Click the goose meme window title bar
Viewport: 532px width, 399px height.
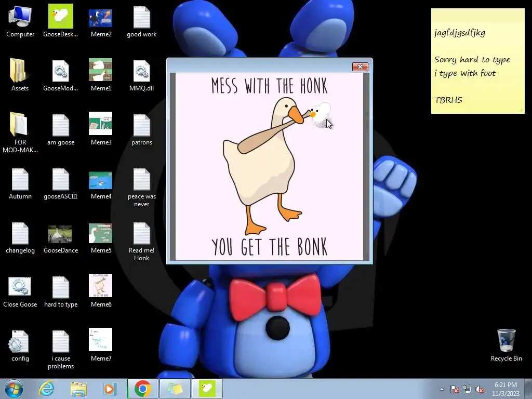260,66
